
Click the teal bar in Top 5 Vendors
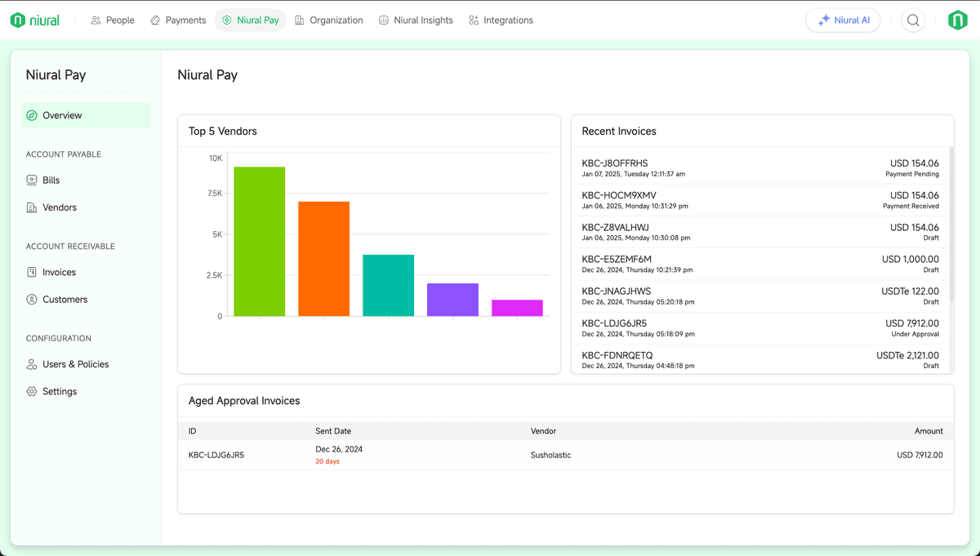389,286
